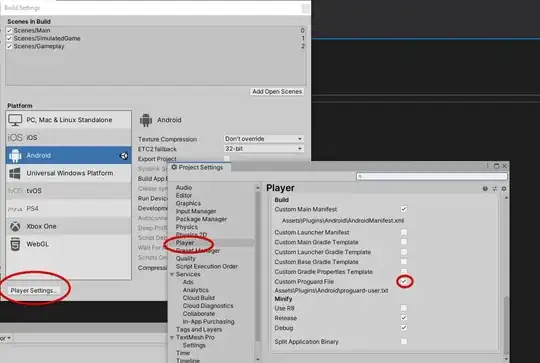This screenshot has height=363, width=540.
Task: Toggle Minify Debug checkbox
Action: tap(404, 328)
